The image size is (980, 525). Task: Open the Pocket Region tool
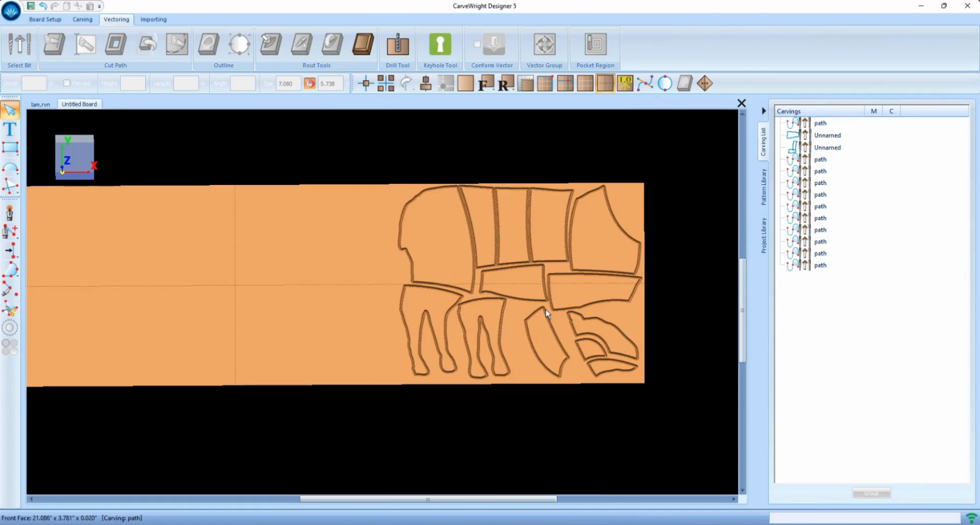[x=595, y=45]
